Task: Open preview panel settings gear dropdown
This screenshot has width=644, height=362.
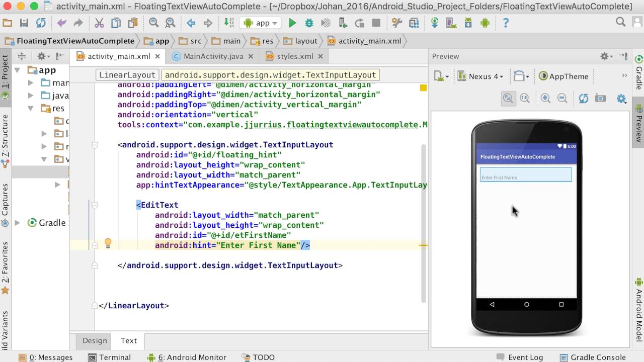Action: click(607, 56)
